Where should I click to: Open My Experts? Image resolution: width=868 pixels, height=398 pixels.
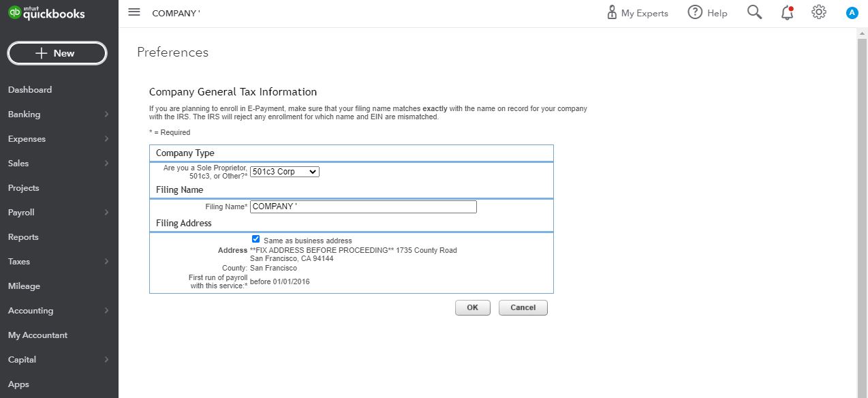636,12
